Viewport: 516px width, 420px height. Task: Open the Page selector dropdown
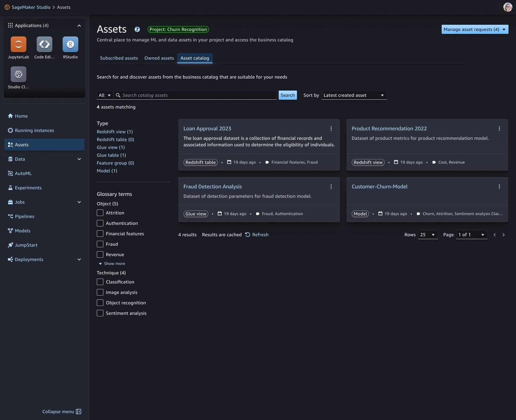[x=472, y=235]
